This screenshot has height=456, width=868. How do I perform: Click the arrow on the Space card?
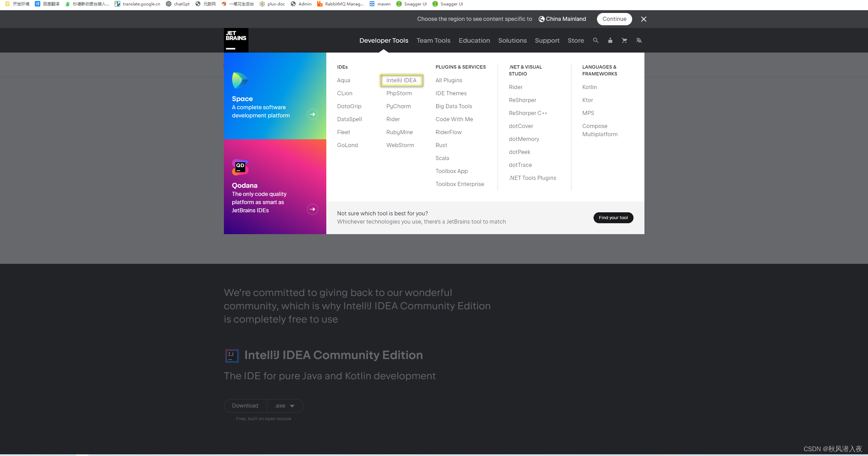(312, 114)
